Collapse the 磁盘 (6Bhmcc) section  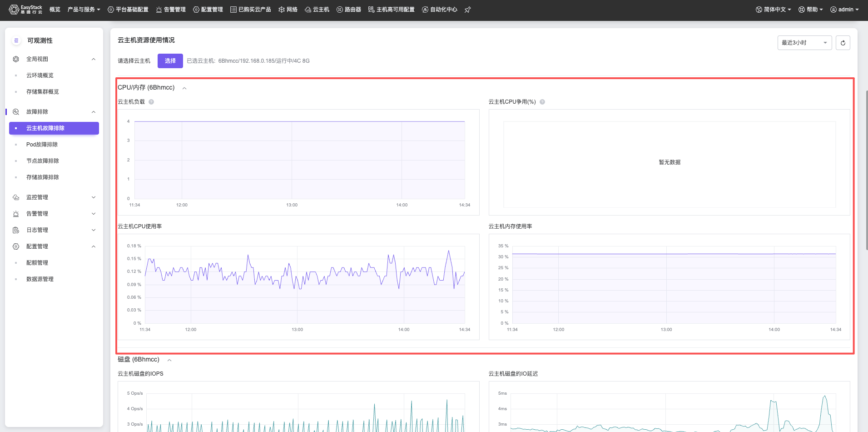click(x=169, y=360)
